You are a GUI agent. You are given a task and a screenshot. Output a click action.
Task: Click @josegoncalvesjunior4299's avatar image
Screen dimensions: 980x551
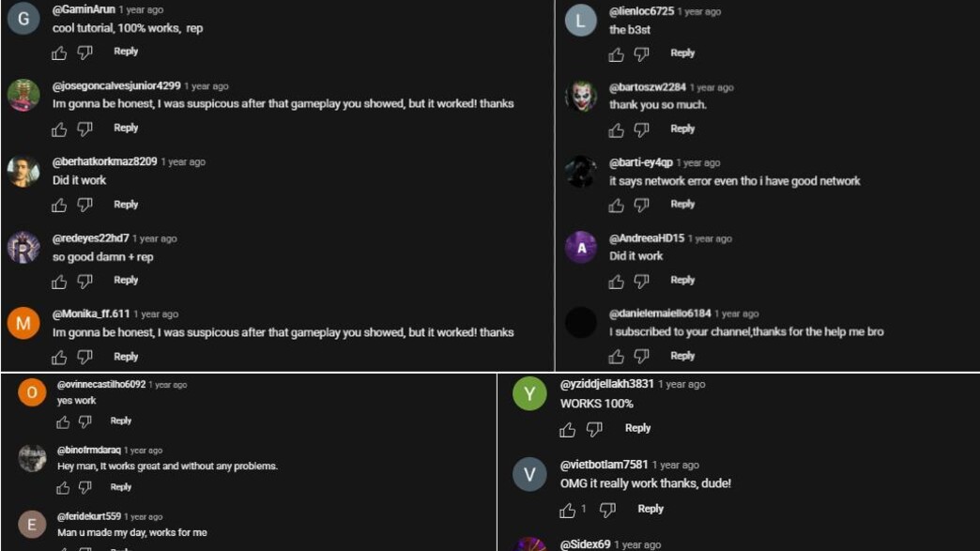click(23, 95)
